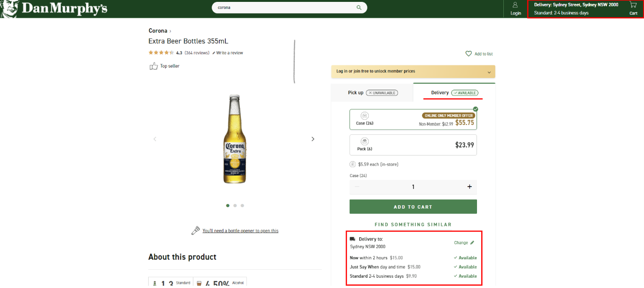Click the Dan Murphy's logo
The image size is (644, 288).
[x=54, y=8]
